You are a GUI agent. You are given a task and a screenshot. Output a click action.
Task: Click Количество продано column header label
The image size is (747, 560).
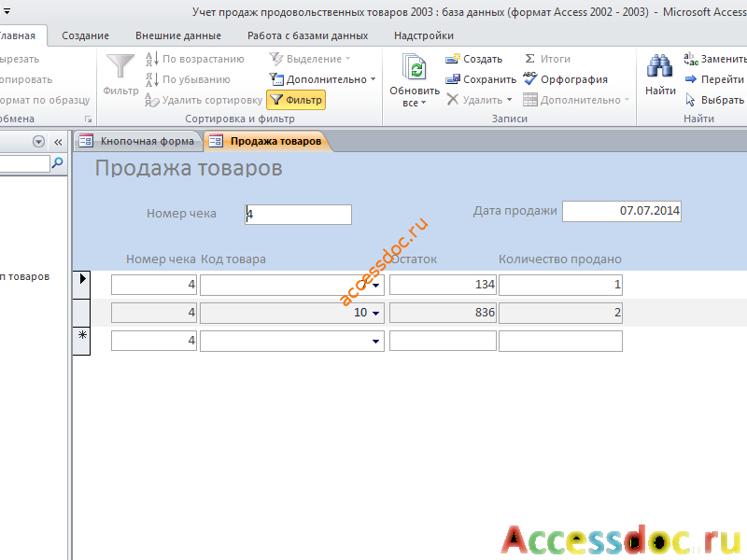pyautogui.click(x=559, y=259)
